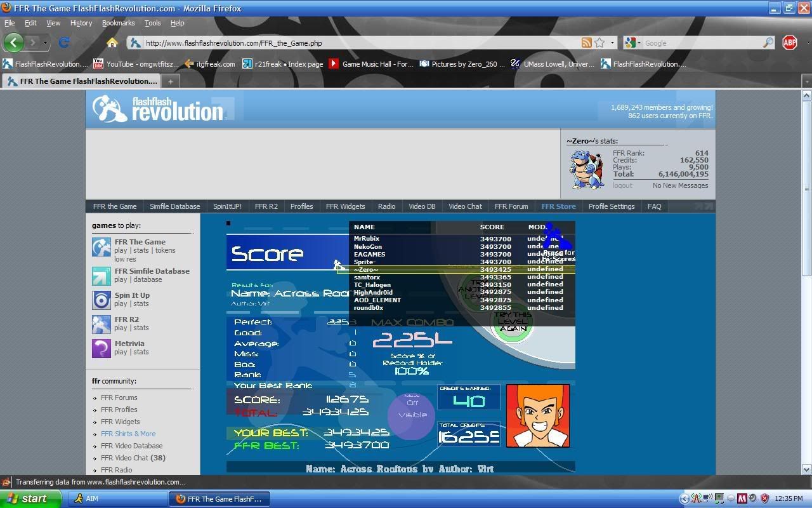Viewport: 812px width, 508px height.
Task: Expand the address bar URL history dropdown
Action: pos(612,43)
